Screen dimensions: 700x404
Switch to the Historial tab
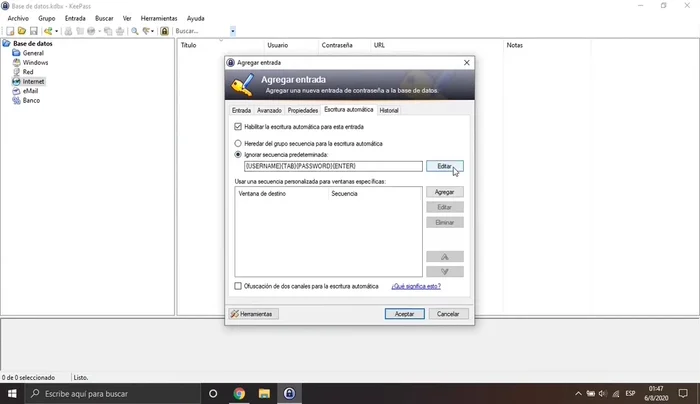point(388,110)
